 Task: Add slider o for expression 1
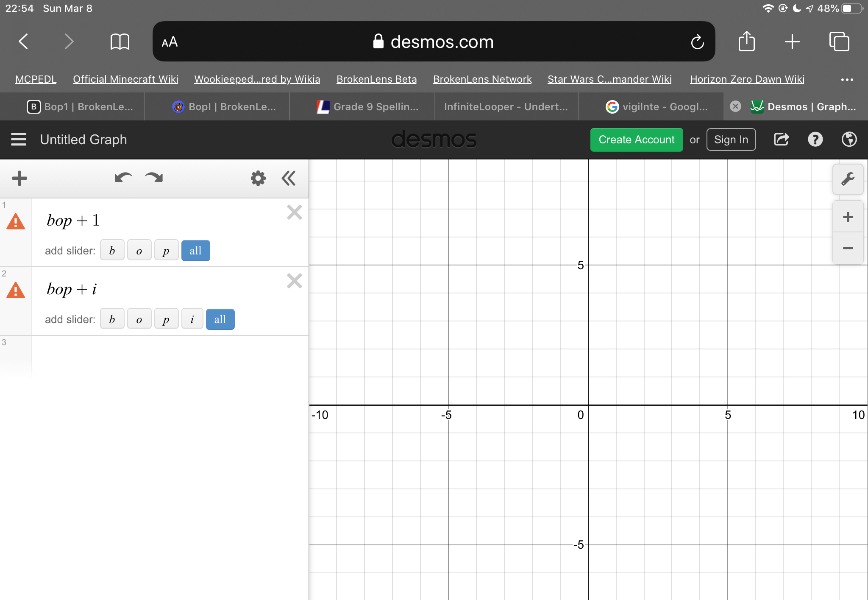[x=139, y=251]
